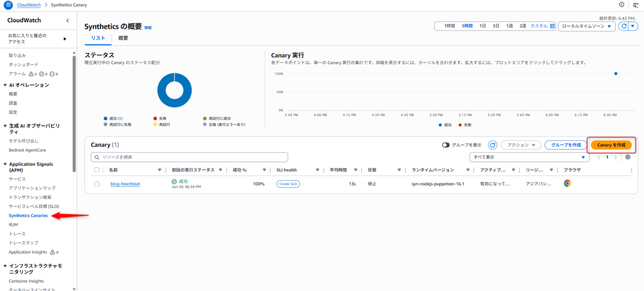
Task: Open auto-refresh options arrow beside refresh
Action: (x=633, y=26)
